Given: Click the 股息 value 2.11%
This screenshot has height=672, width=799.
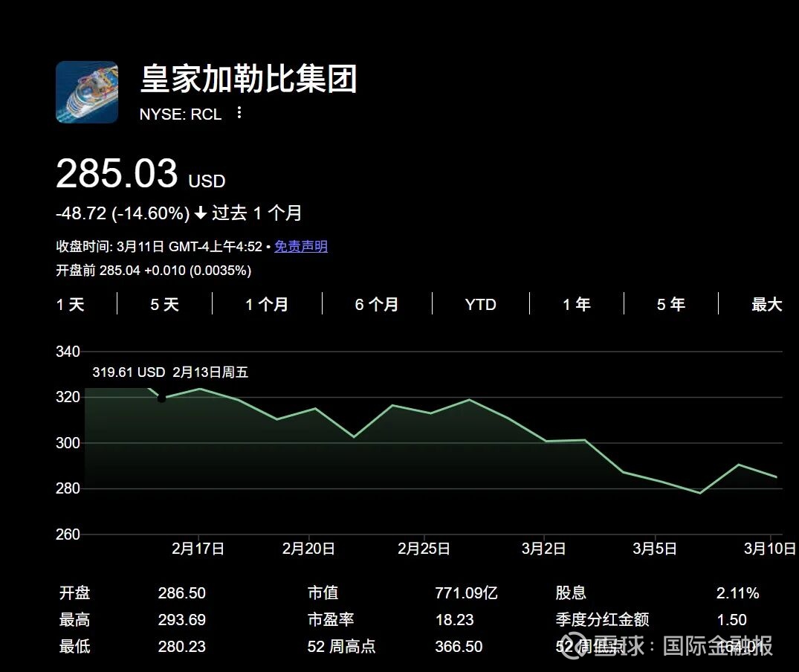Looking at the screenshot, I should pyautogui.click(x=738, y=593).
